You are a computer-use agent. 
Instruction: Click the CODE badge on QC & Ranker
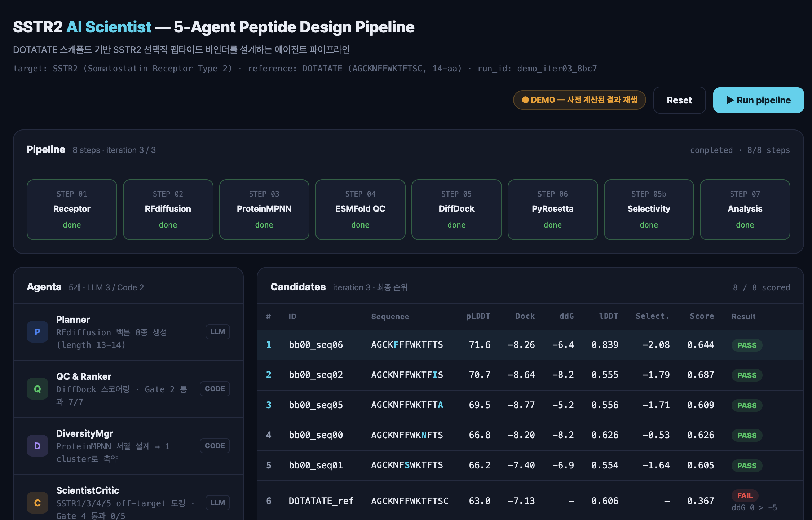[x=215, y=389]
